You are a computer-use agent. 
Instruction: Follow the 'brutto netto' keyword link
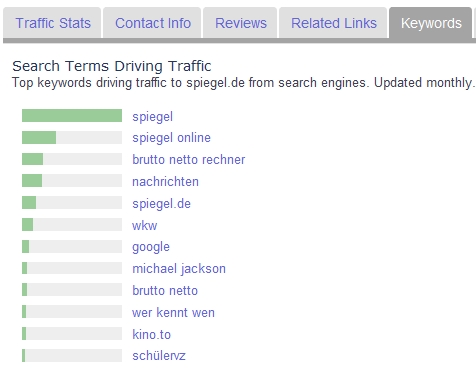tap(165, 290)
